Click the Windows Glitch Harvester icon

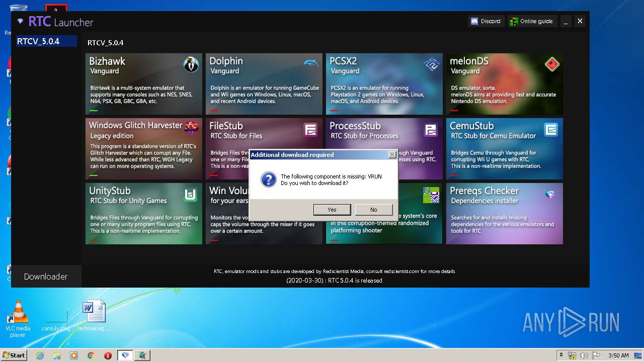pos(191,128)
